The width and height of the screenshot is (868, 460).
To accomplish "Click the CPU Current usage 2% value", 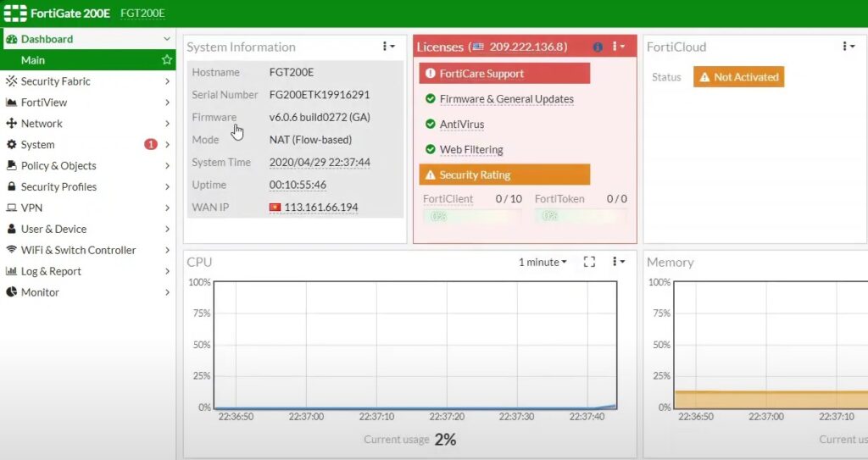I will [445, 440].
